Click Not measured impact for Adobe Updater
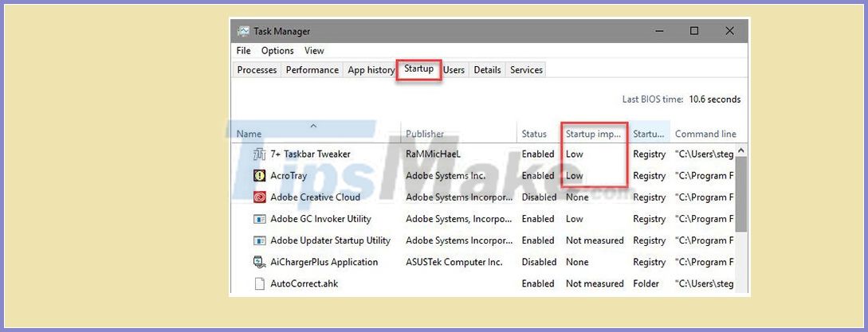The height and width of the screenshot is (332, 868). click(595, 240)
